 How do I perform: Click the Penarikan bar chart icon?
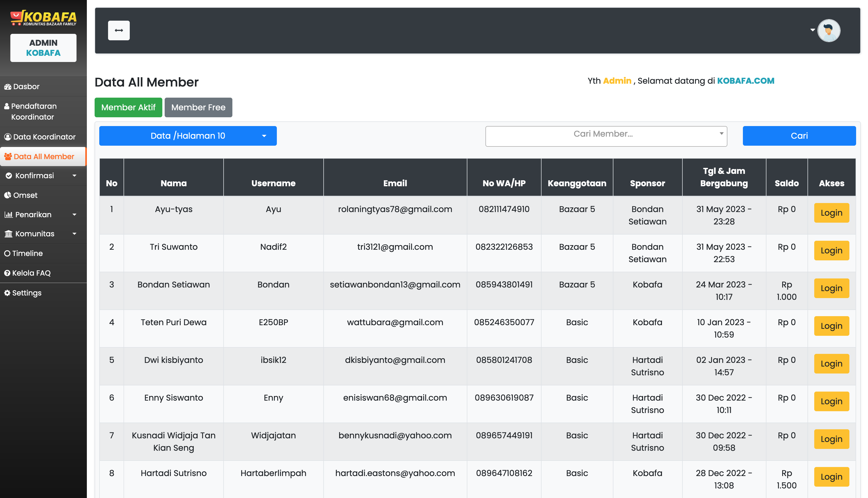coord(9,215)
